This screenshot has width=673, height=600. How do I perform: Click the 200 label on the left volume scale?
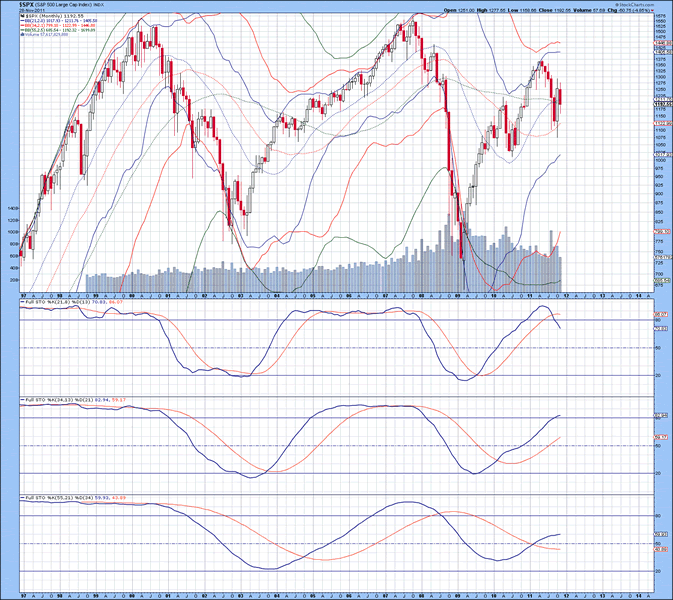coord(15,280)
